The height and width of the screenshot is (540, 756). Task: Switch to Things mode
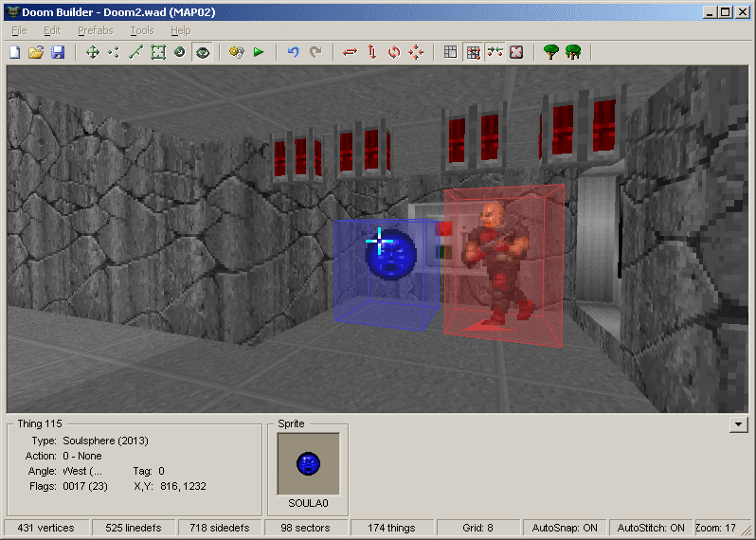click(x=180, y=52)
